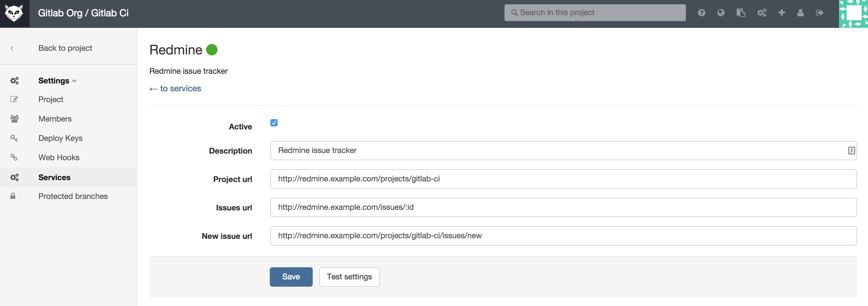Click the GitLab fox logo

(x=15, y=14)
